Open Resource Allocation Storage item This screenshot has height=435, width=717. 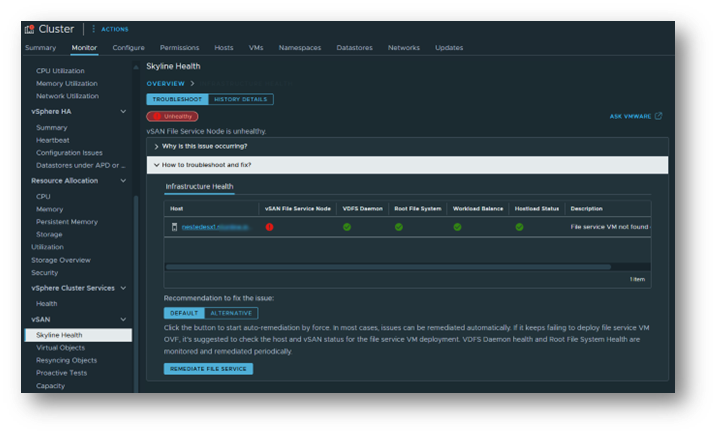coord(49,234)
